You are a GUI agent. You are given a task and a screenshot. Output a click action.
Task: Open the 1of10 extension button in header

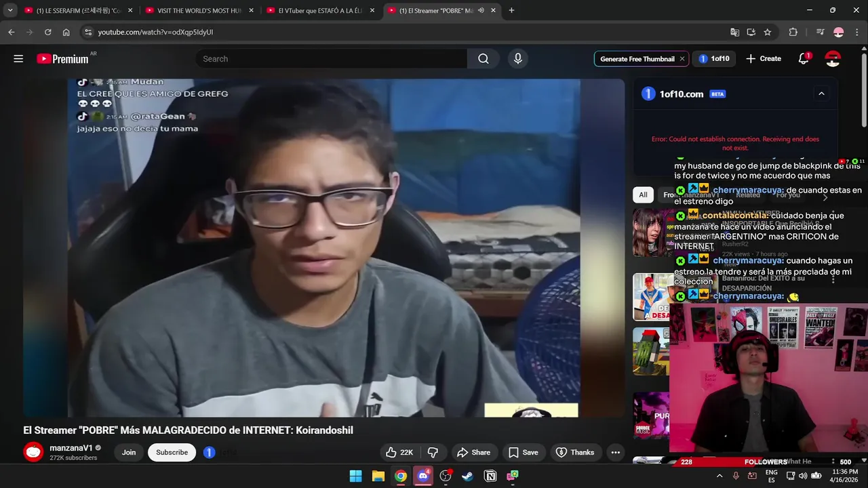714,59
